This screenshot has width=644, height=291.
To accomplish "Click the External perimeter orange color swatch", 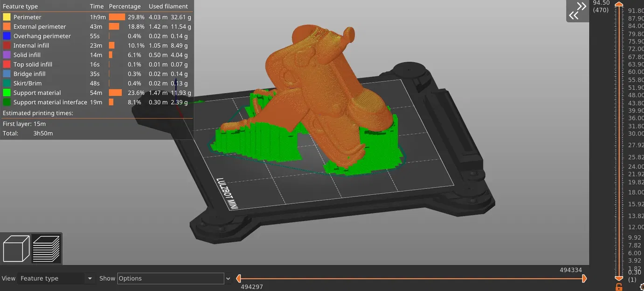I will [x=6, y=27].
